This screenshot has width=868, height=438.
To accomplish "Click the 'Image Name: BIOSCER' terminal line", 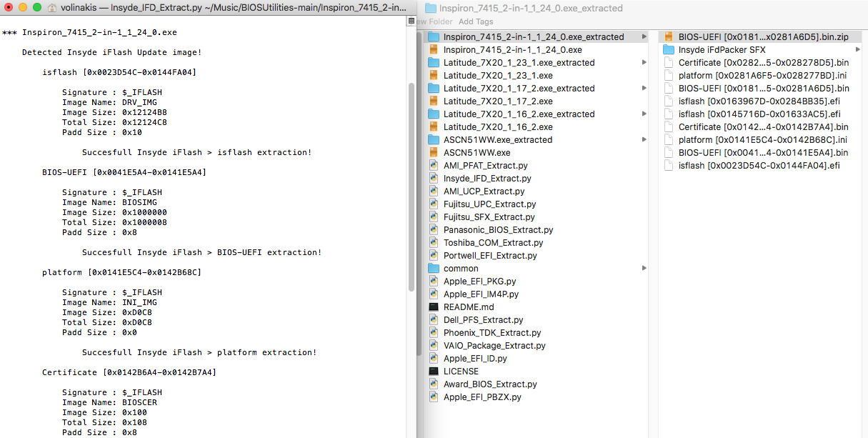I will pyautogui.click(x=109, y=402).
